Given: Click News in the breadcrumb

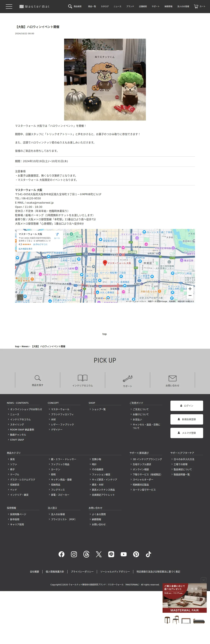Looking at the screenshot, I should 25,346.
